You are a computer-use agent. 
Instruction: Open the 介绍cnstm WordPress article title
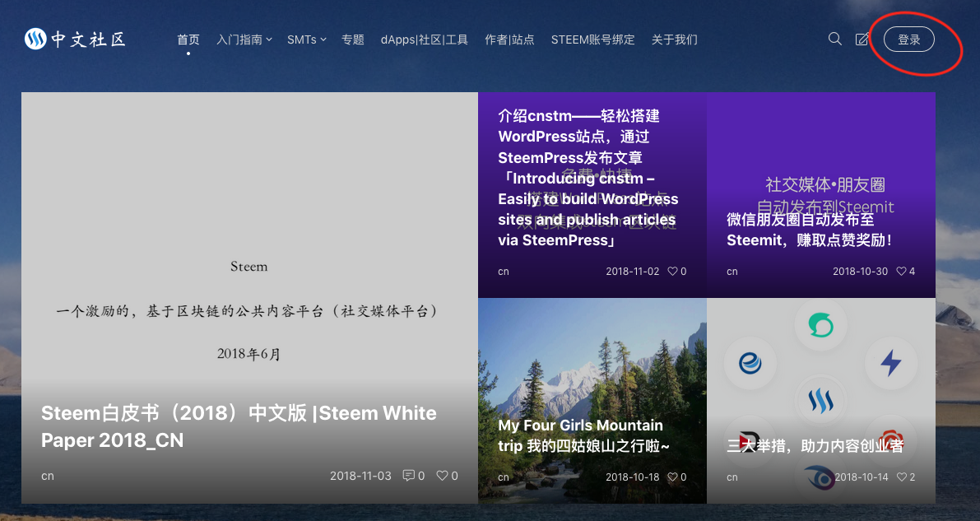click(x=588, y=178)
